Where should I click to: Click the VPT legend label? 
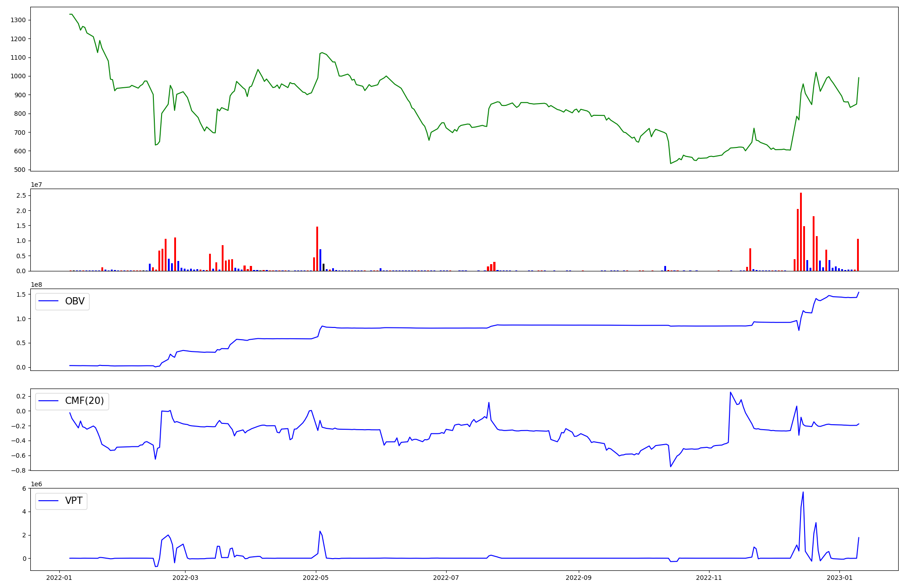(74, 501)
